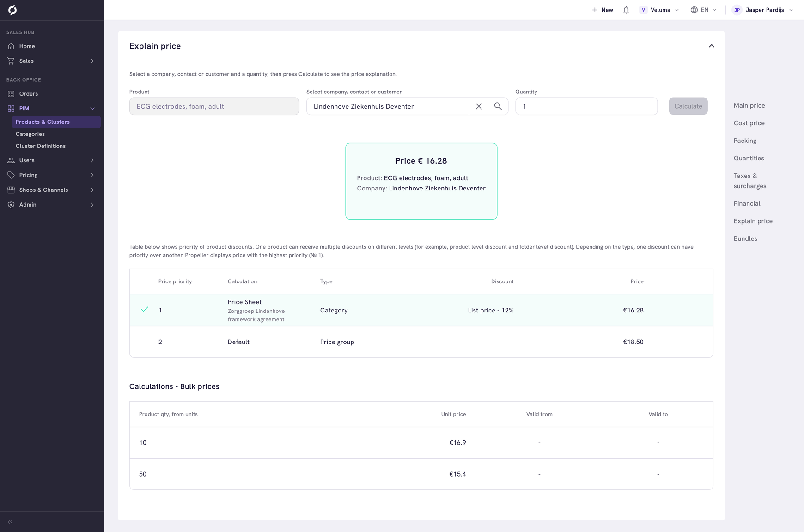804x532 pixels.
Task: Jump to Cost price section
Action: pos(749,123)
